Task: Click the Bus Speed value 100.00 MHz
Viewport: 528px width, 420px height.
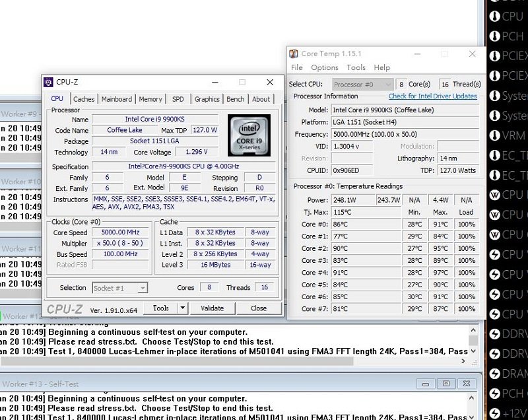Action: tap(120, 254)
